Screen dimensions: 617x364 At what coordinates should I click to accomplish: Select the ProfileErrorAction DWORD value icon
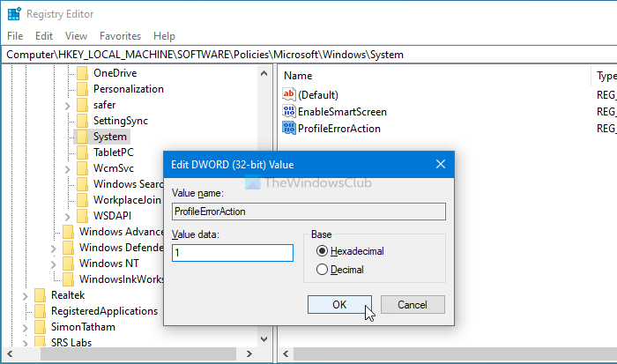coord(289,129)
